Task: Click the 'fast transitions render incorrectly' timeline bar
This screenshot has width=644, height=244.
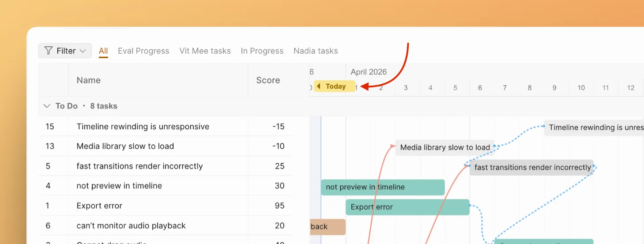Action: [x=531, y=167]
